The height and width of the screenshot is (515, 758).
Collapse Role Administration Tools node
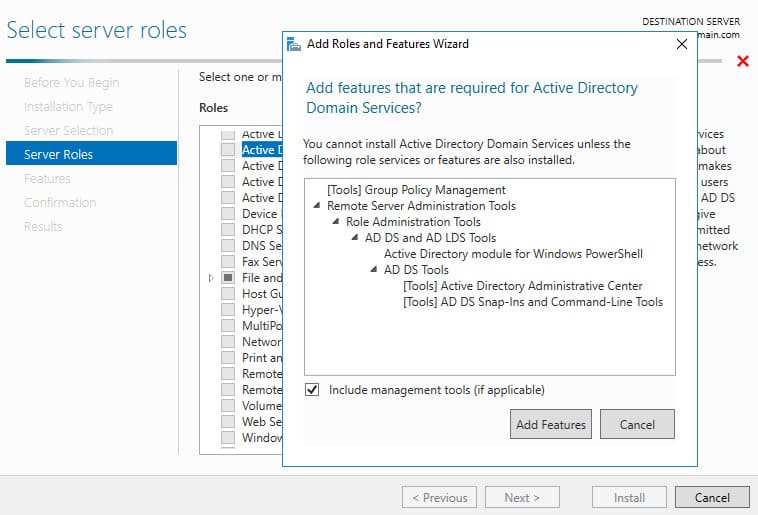336,221
